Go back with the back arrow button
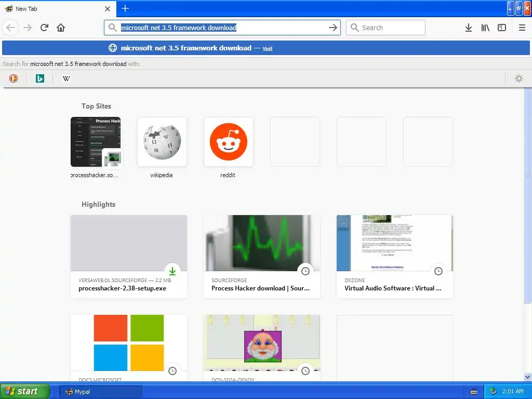Image resolution: width=532 pixels, height=399 pixels. tap(10, 28)
